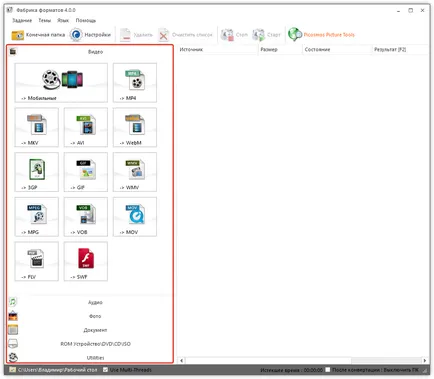Sort by the Источник column header
434x379 pixels.
217,50
